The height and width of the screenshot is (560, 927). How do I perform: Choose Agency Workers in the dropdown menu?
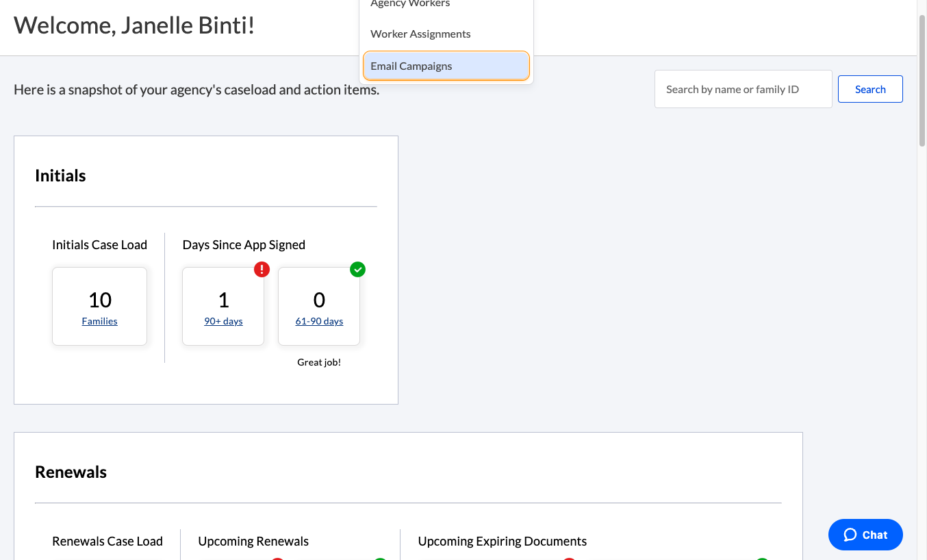[446, 5]
